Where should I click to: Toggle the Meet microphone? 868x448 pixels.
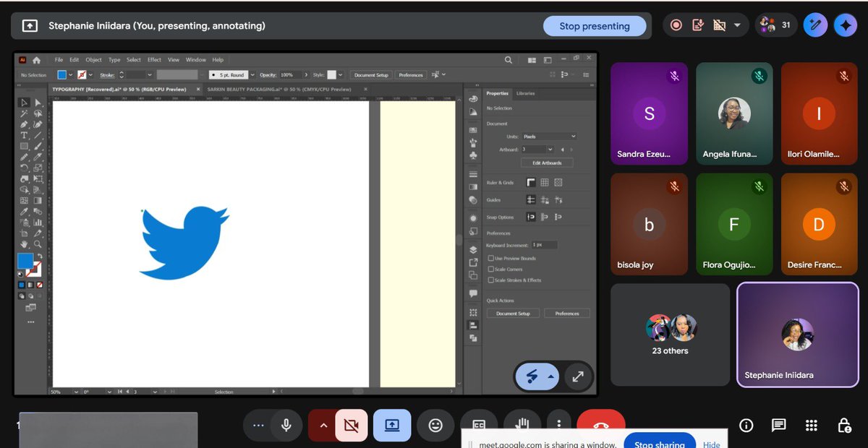pos(286,426)
